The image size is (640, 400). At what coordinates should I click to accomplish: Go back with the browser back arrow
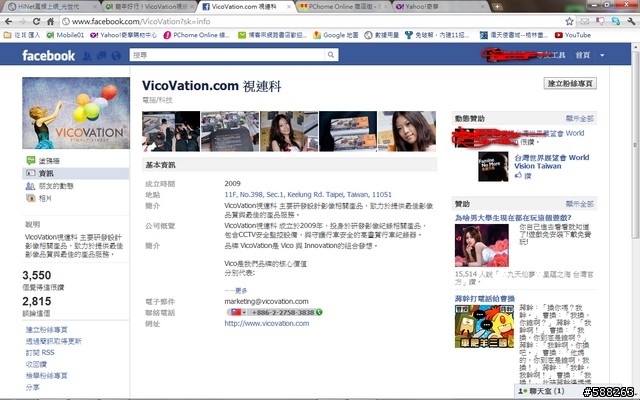(9, 21)
